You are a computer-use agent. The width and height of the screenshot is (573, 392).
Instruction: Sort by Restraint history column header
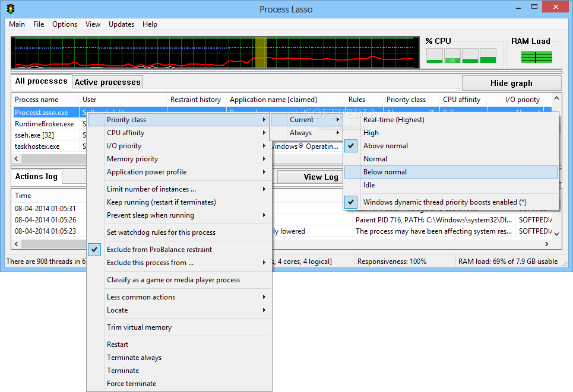[196, 99]
